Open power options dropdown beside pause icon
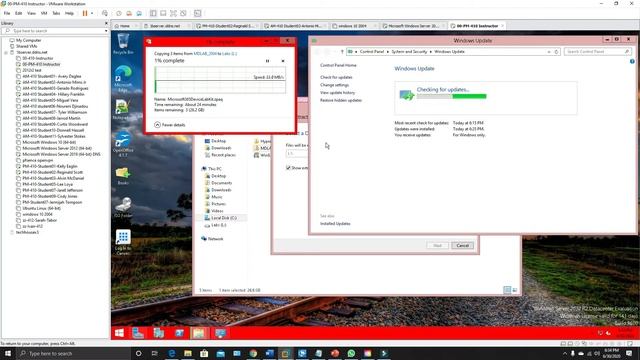640x360 pixels. pos(91,13)
